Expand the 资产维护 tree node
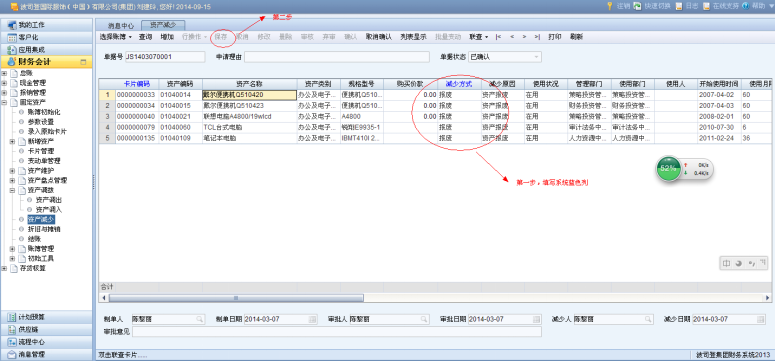This screenshot has width=775, height=361. (13, 171)
